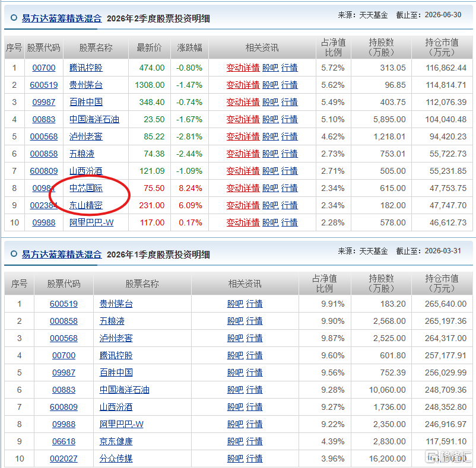The width and height of the screenshot is (476, 468).
Task: Open 五粮液 name in 1季度 table
Action: [112, 321]
